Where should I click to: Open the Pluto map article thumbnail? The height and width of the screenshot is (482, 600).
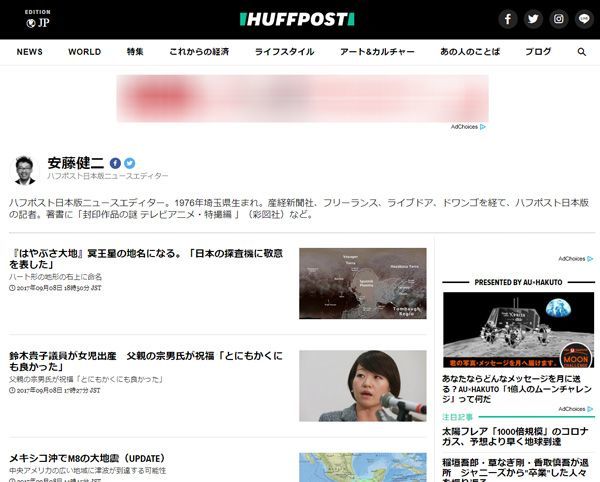pos(363,283)
